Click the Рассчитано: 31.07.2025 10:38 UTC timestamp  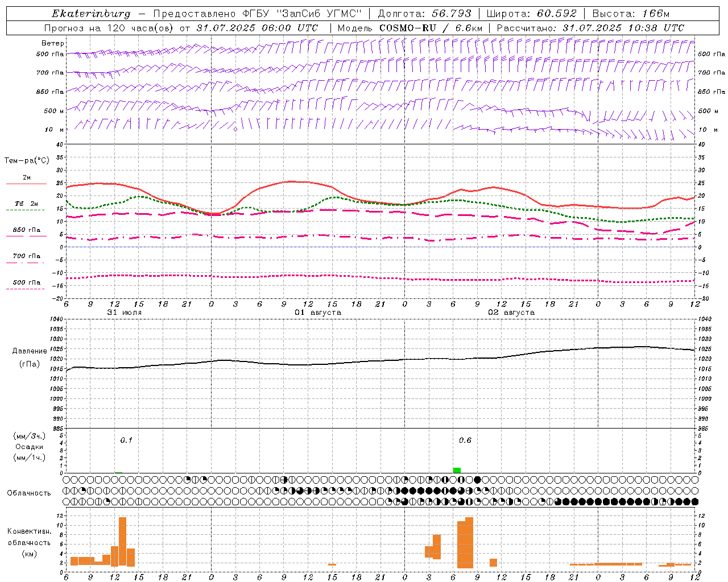[x=590, y=28]
